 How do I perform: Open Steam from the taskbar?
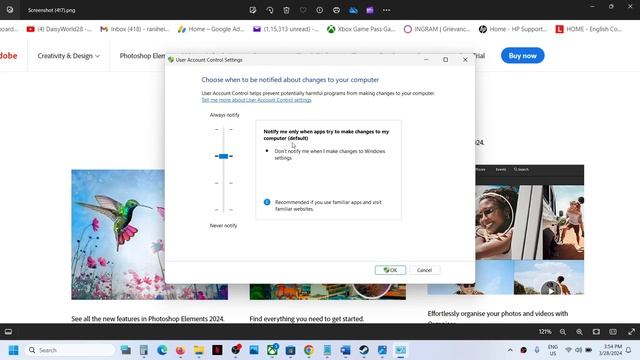pyautogui.click(x=364, y=350)
